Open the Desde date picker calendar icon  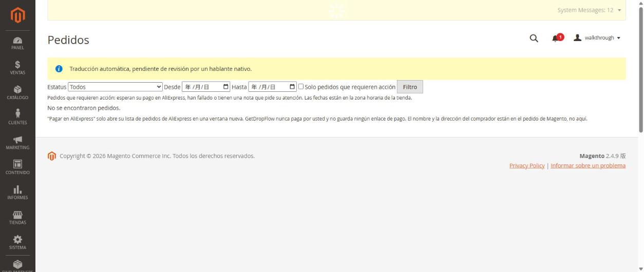[x=226, y=87]
